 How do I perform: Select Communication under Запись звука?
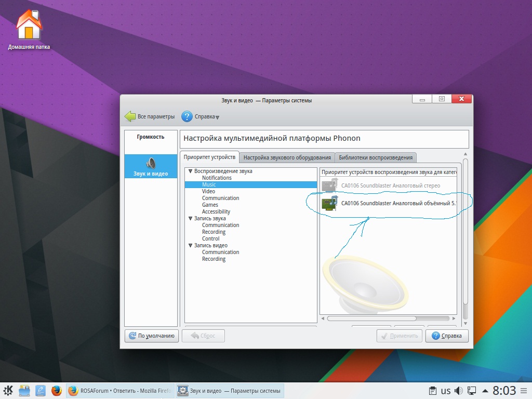pyautogui.click(x=220, y=225)
